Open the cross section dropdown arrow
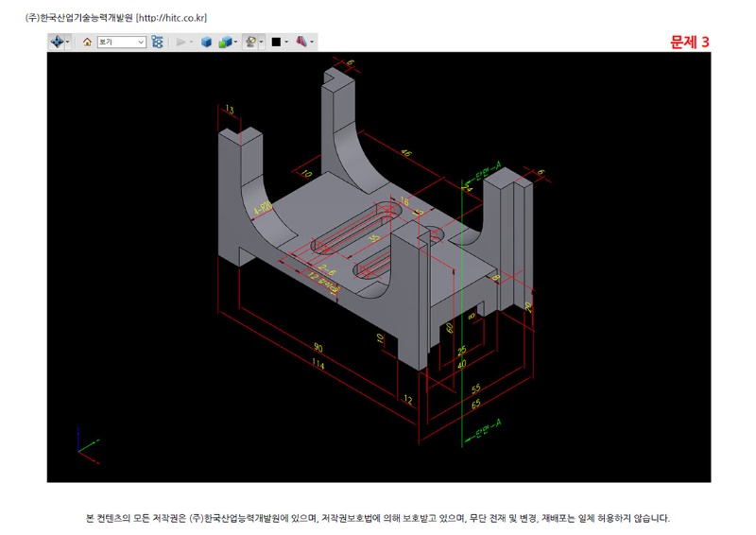 click(x=312, y=42)
